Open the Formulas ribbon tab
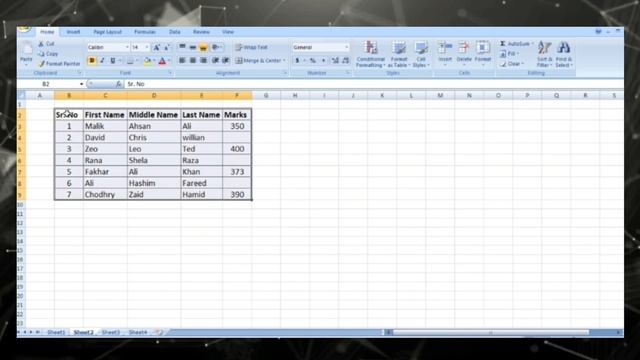The height and width of the screenshot is (360, 640). [145, 32]
